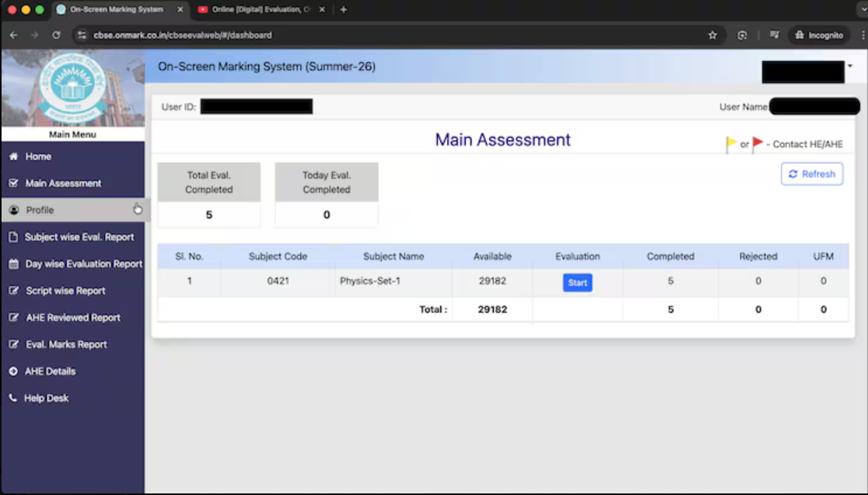Image resolution: width=868 pixels, height=495 pixels.
Task: Open the AHE Reviewed Report
Action: click(72, 318)
